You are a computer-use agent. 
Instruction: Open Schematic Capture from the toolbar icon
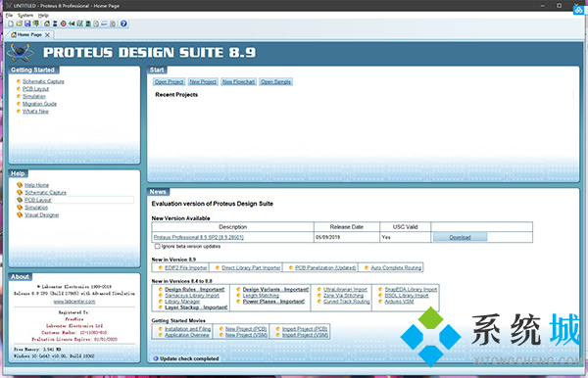tap(55, 24)
